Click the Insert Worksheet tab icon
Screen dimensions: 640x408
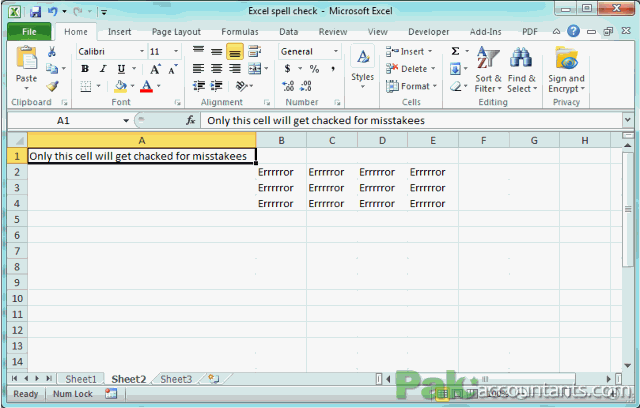(x=214, y=379)
